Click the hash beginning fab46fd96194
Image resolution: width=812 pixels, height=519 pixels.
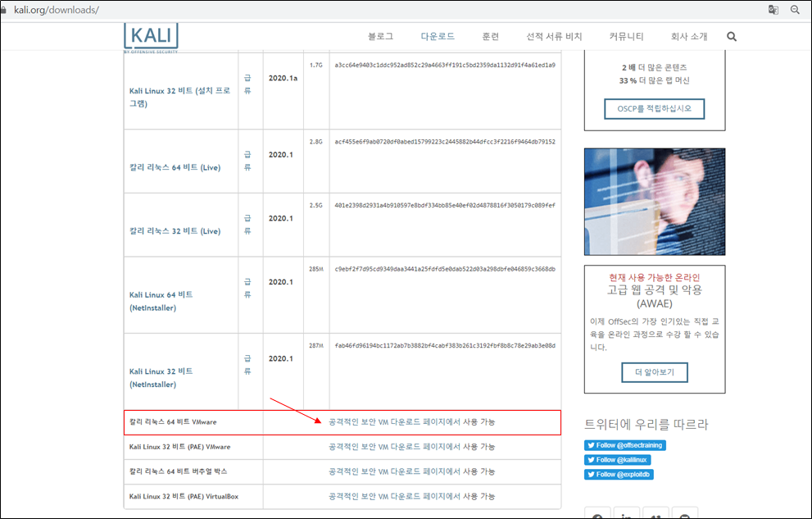[445, 346]
